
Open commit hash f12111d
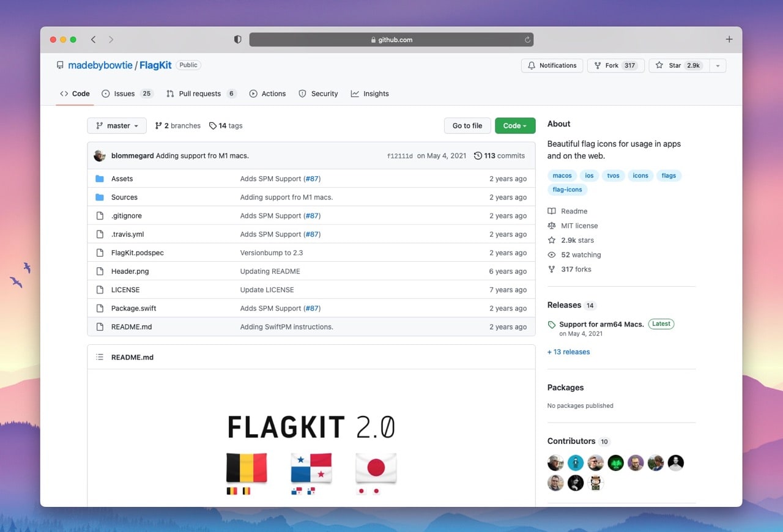click(400, 156)
